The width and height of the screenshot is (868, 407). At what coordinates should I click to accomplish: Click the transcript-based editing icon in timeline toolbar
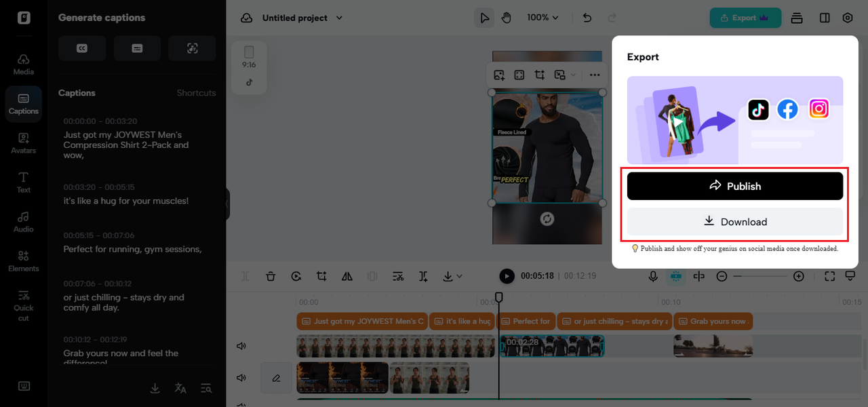[398, 276]
